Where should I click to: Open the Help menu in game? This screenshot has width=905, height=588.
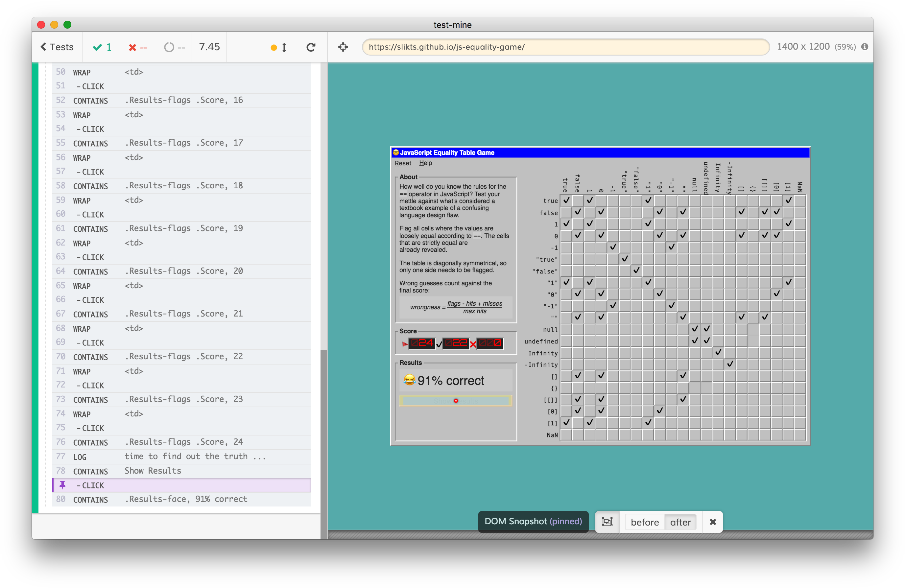[425, 163]
